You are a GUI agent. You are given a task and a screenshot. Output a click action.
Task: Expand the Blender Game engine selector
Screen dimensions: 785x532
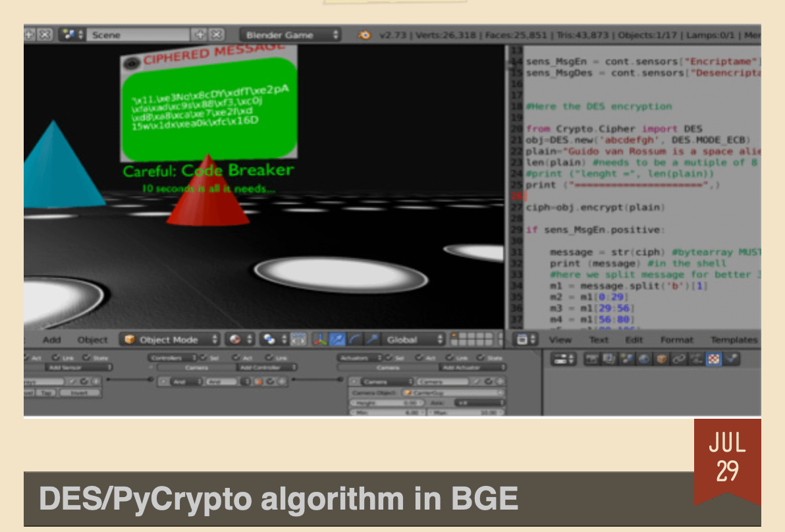(290, 35)
